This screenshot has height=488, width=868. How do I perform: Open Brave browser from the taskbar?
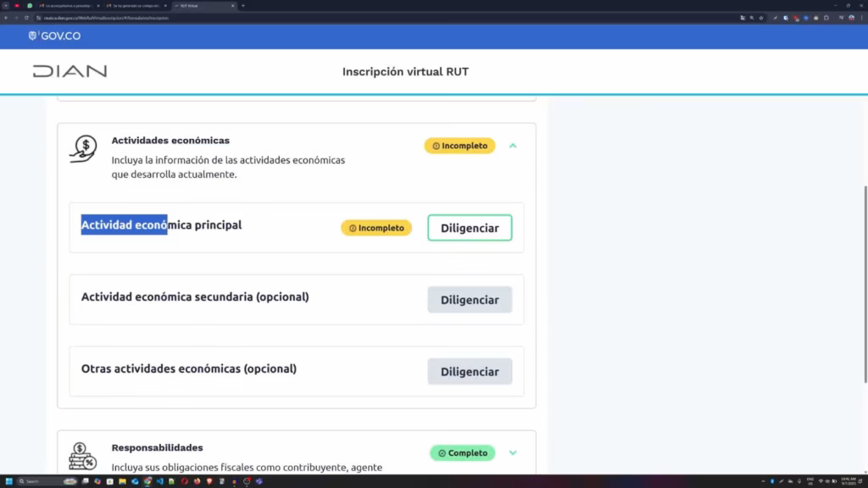coord(209,481)
